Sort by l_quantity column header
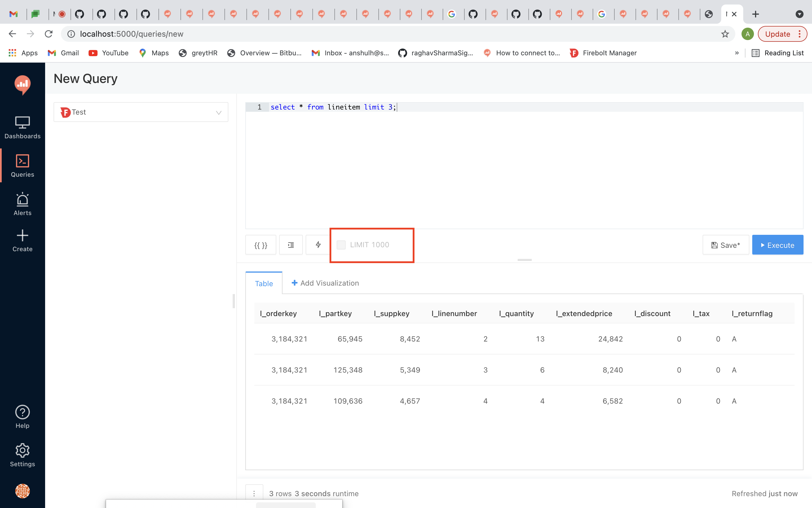The image size is (812, 508). pyautogui.click(x=517, y=314)
